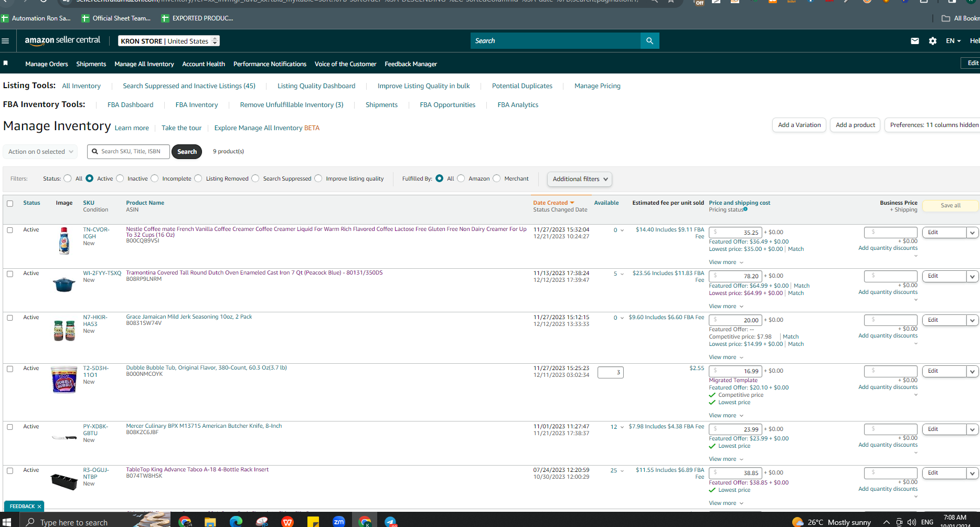Image resolution: width=980 pixels, height=527 pixels.
Task: Open Voice of the Customer
Action: (345, 64)
